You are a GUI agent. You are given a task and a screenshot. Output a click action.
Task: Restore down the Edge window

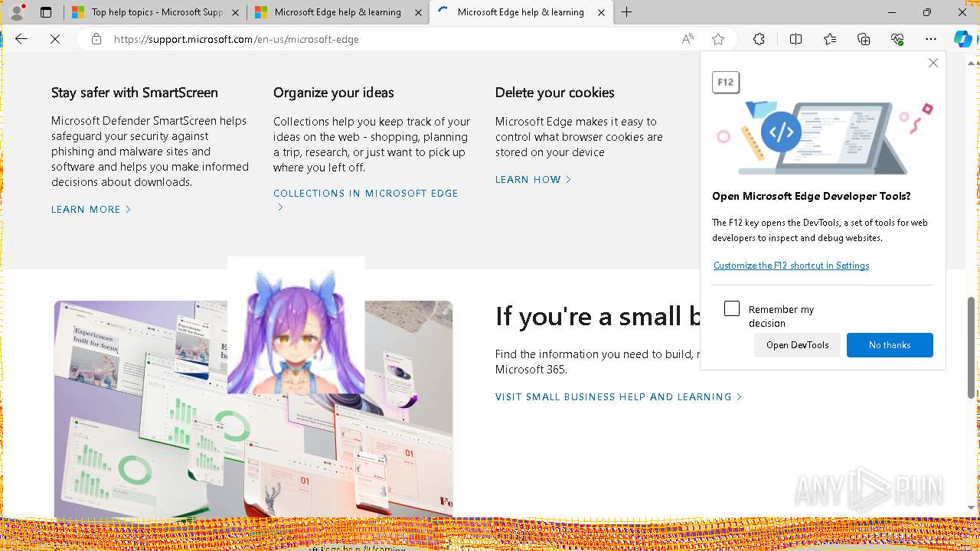point(927,12)
